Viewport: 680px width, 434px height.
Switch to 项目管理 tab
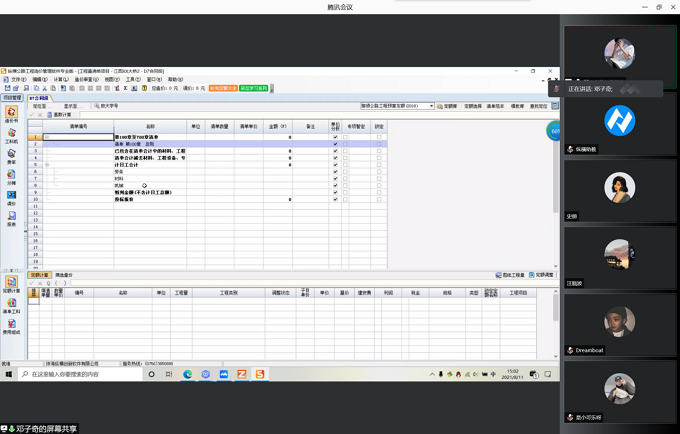click(x=12, y=98)
